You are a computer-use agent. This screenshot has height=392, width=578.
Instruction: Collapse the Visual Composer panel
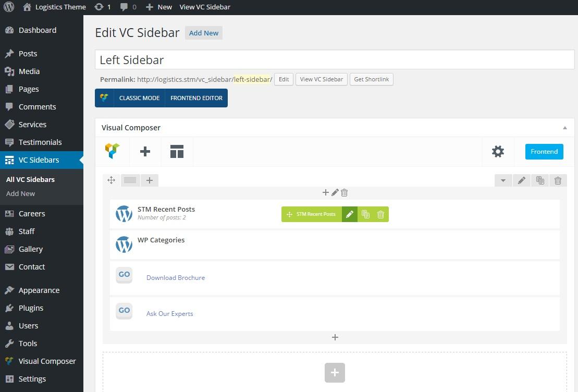[564, 128]
